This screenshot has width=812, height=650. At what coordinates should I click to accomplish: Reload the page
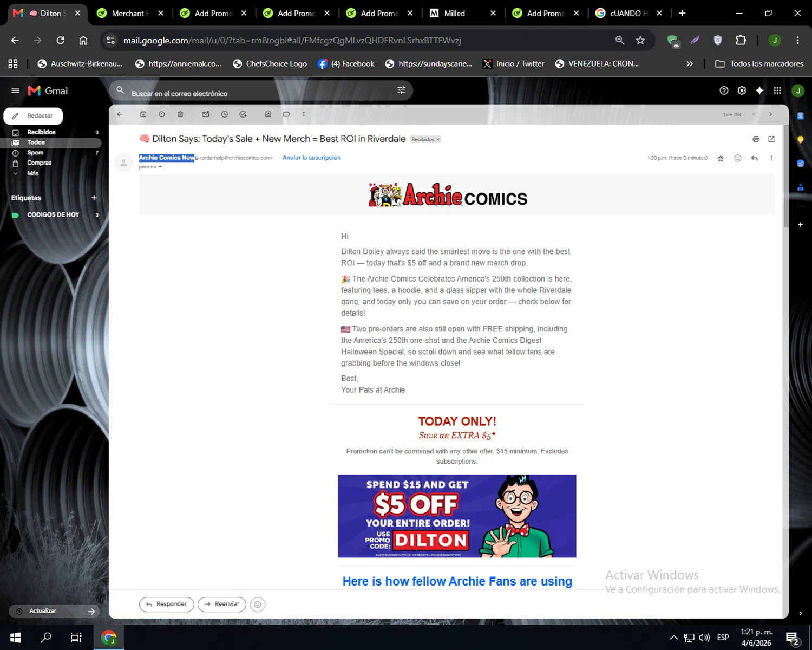pyautogui.click(x=61, y=40)
